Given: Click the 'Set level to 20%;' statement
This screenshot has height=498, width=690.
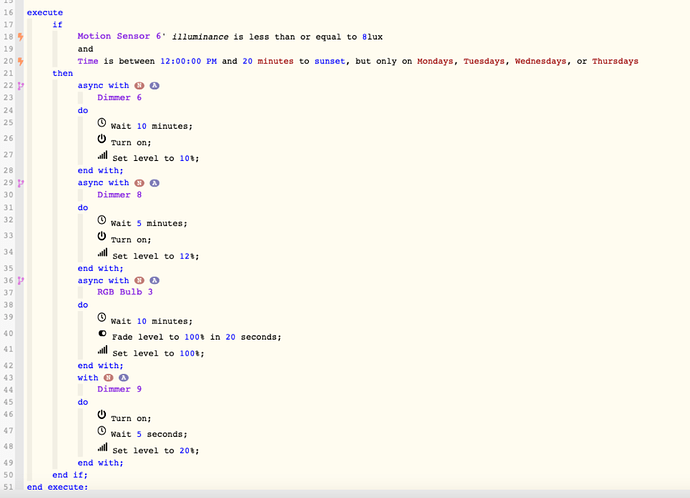Looking at the screenshot, I should [x=156, y=450].
